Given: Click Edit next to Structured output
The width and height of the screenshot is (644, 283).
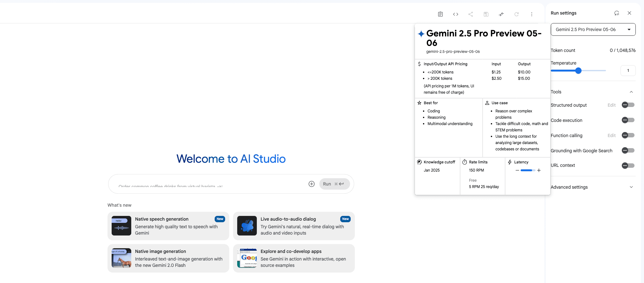Looking at the screenshot, I should [x=612, y=105].
